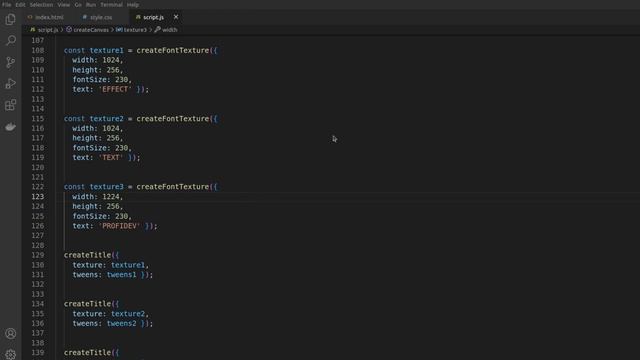Click createTitle call on line 134

[87, 304]
